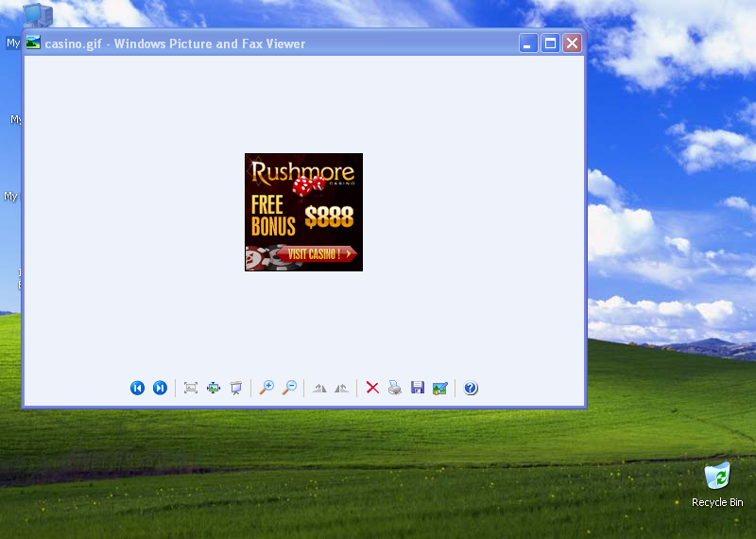This screenshot has height=539, width=756.
Task: Open image for editing
Action: [440, 388]
